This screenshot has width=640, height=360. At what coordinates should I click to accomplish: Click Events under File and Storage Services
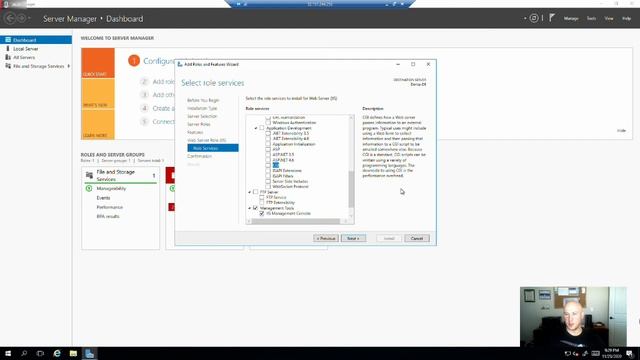103,198
